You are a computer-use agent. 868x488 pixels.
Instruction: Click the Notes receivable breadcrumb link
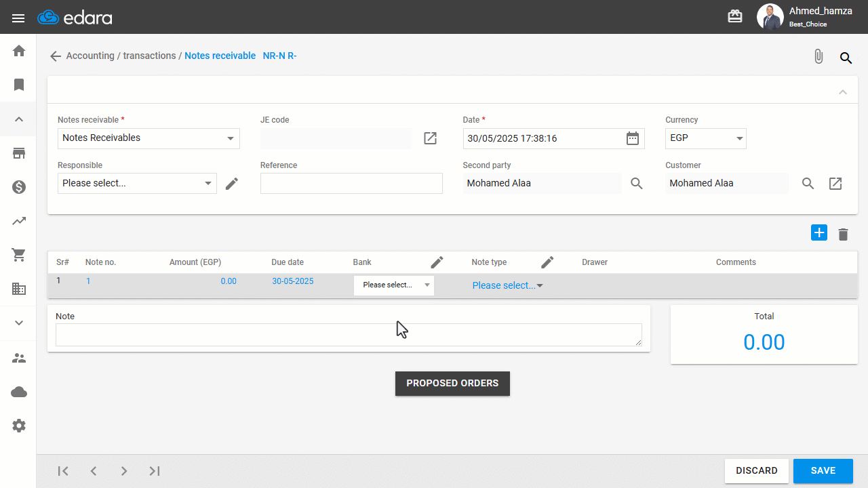220,56
